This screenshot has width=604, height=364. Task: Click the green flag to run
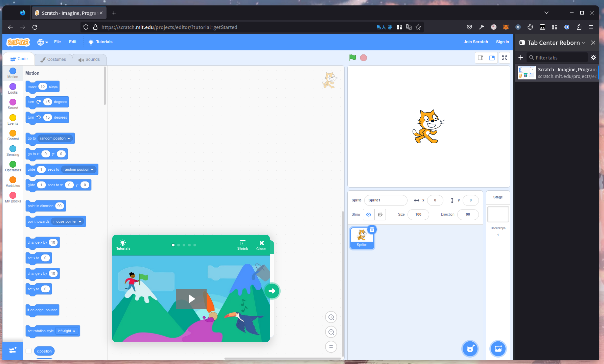[352, 58]
